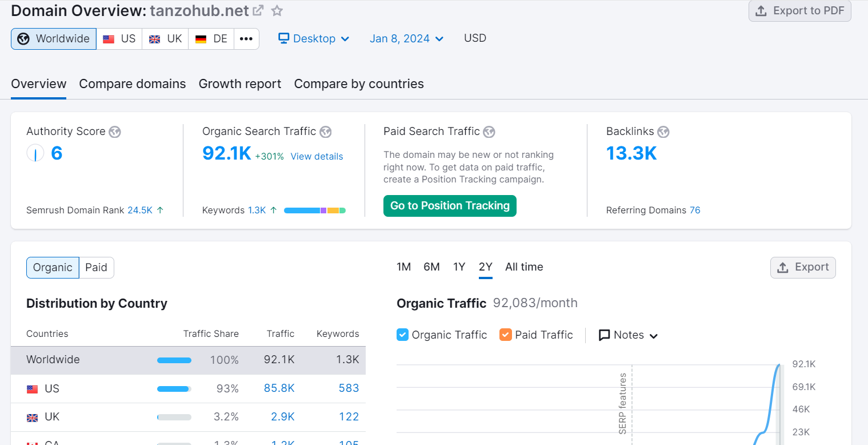Viewport: 868px width, 445px height.
Task: Click the Keywords up arrow indicator
Action: point(273,210)
